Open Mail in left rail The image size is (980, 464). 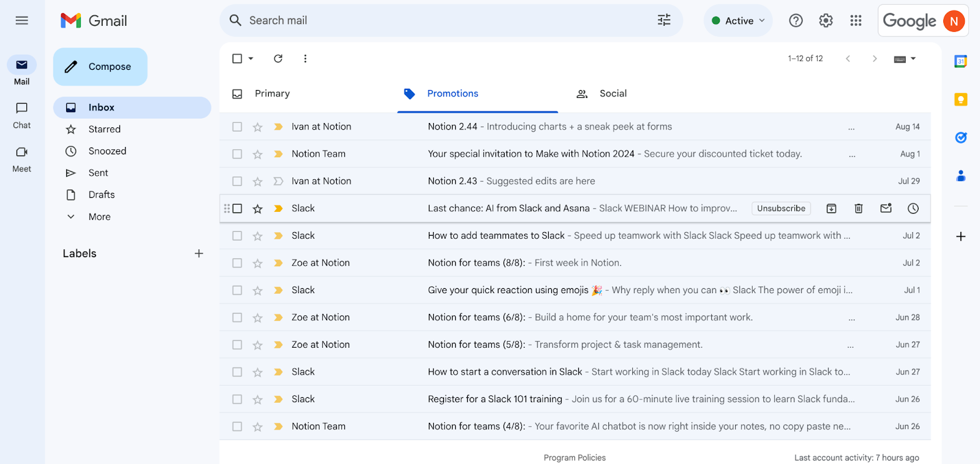tap(21, 72)
